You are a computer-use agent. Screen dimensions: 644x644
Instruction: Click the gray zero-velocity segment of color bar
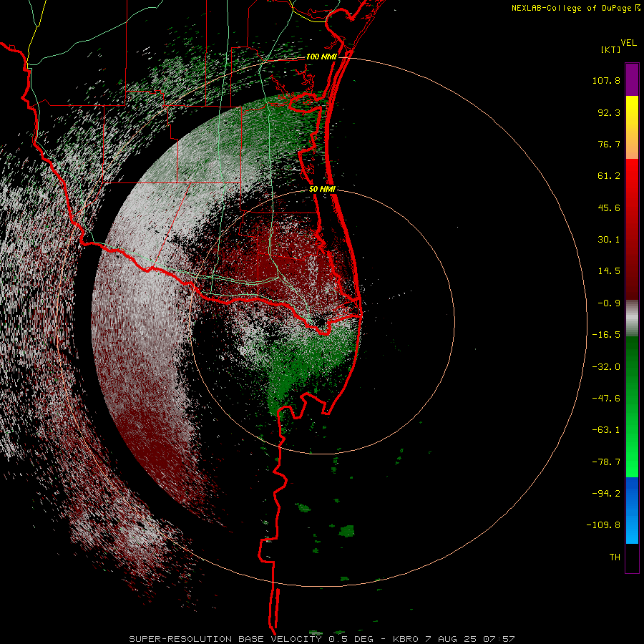(632, 318)
